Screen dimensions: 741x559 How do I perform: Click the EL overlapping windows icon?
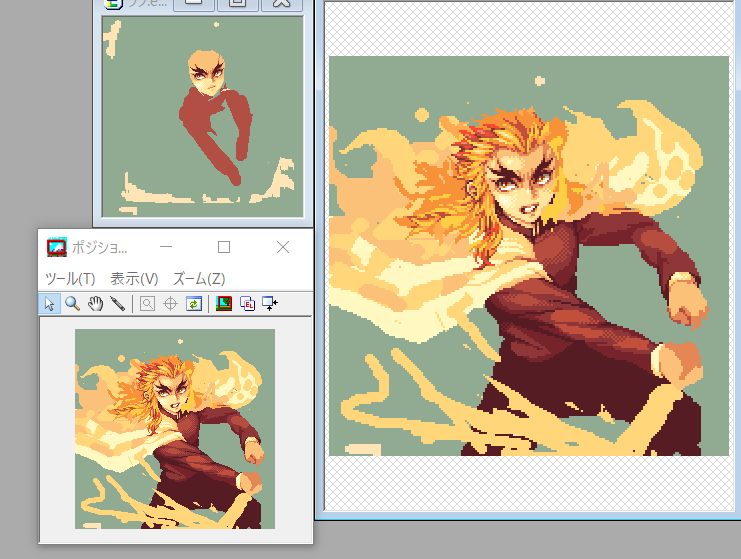247,303
